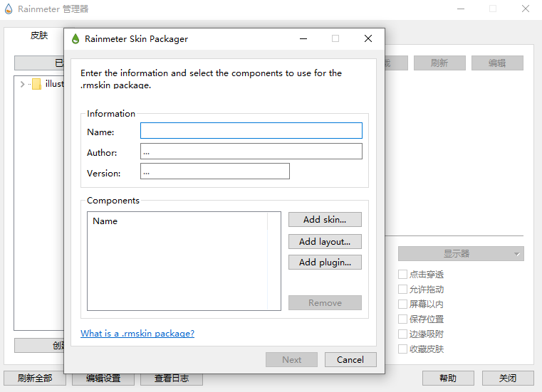
Task: Switch to the 皮肤 tab
Action: [39, 36]
